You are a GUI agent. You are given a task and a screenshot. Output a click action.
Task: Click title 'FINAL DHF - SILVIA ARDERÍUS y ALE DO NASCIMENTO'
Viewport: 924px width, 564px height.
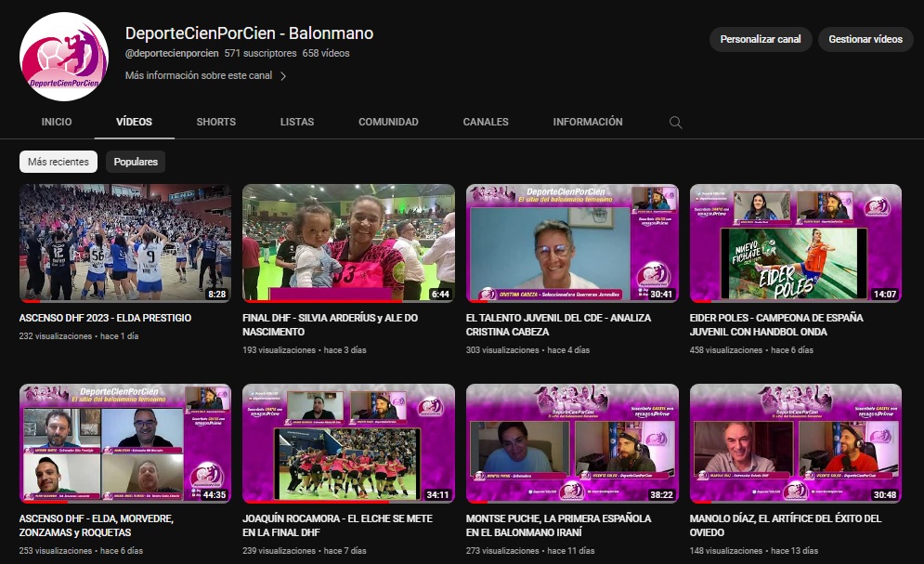(330, 324)
